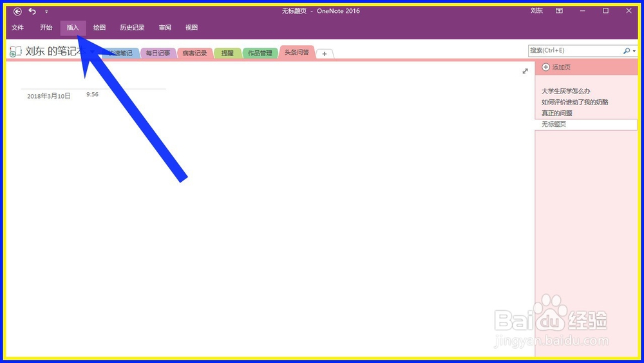Screen dimensions: 644x363
Task: Switch to the 绘图 ribbon tab
Action: [x=99, y=28]
